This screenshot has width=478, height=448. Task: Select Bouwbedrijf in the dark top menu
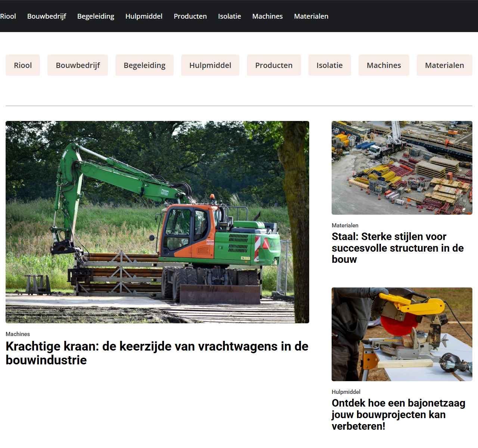(47, 16)
